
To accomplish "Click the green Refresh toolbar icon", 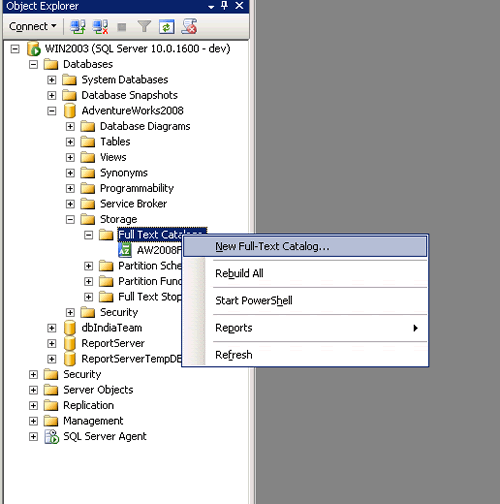I will click(x=166, y=27).
